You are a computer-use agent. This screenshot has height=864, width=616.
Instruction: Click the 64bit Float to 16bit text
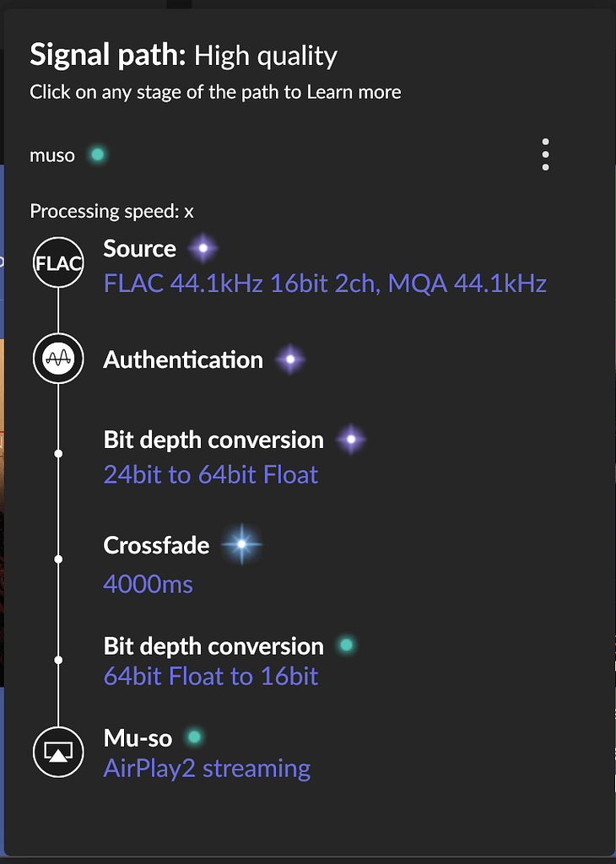(211, 676)
